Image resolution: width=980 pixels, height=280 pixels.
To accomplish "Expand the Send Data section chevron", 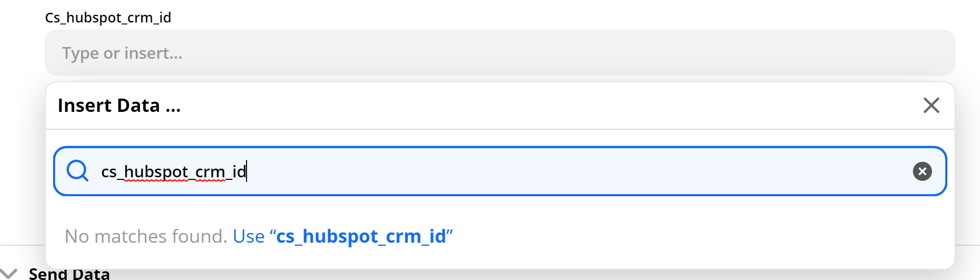I will coord(9,273).
